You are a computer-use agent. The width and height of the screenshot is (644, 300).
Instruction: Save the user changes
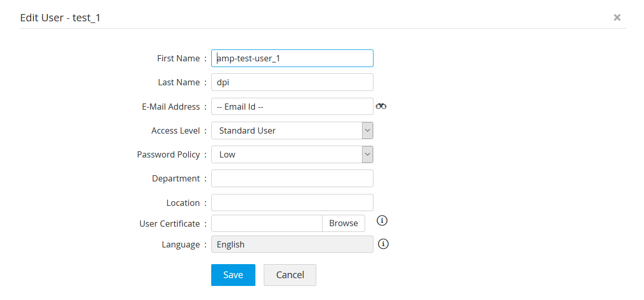pyautogui.click(x=233, y=275)
